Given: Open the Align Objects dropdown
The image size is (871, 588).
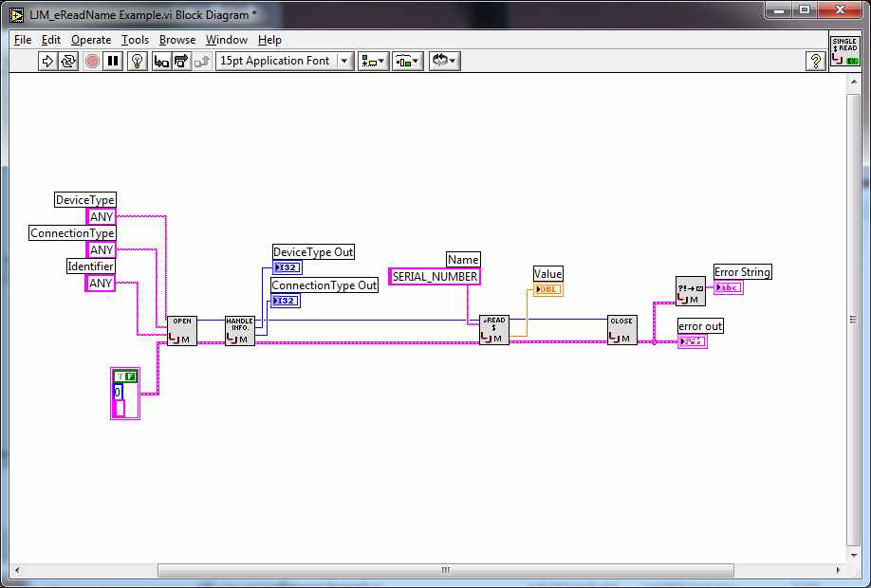Looking at the screenshot, I should coord(373,61).
